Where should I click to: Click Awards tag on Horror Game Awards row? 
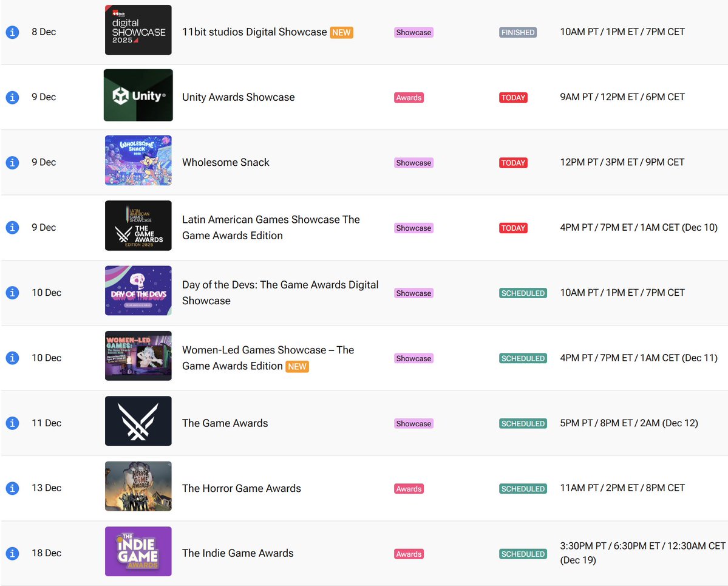coord(409,489)
